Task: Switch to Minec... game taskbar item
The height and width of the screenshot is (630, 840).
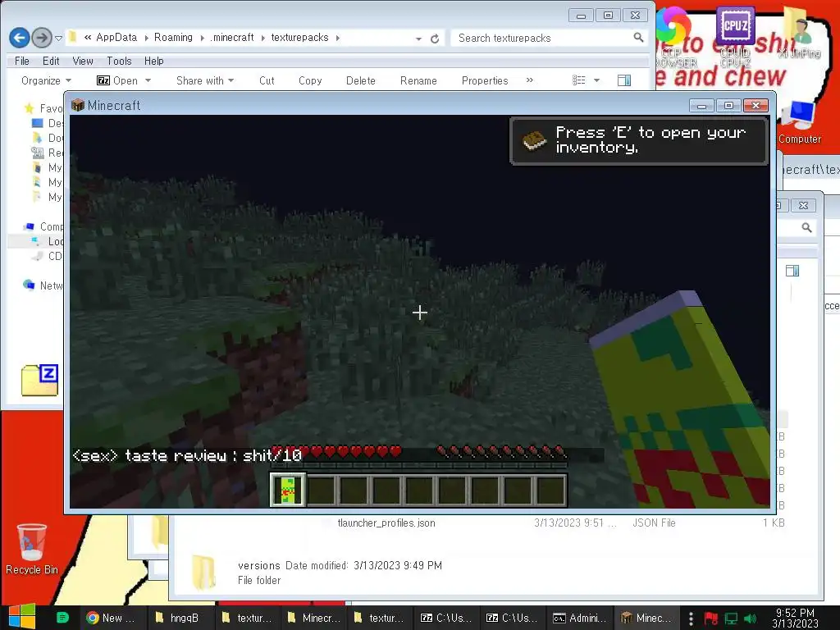Action: [646, 618]
